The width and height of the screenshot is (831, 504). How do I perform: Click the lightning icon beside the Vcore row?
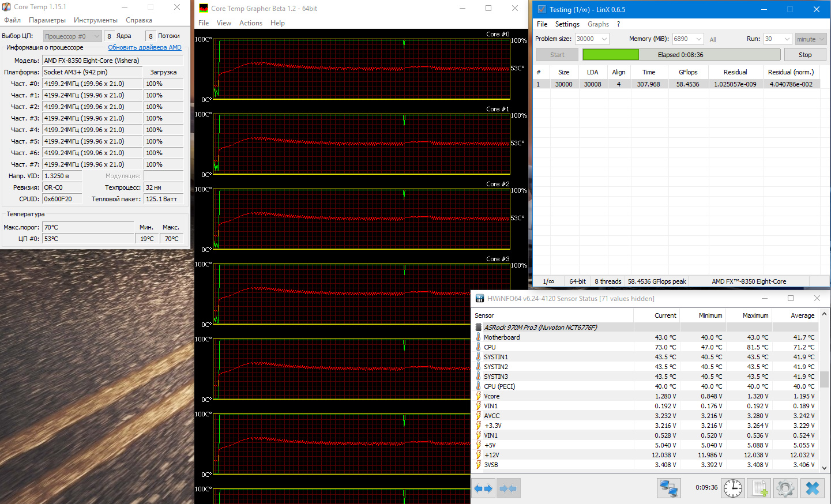(478, 396)
